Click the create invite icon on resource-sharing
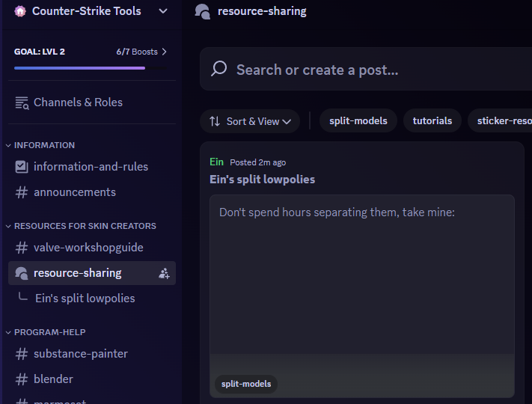Image resolution: width=532 pixels, height=404 pixels. click(x=164, y=273)
